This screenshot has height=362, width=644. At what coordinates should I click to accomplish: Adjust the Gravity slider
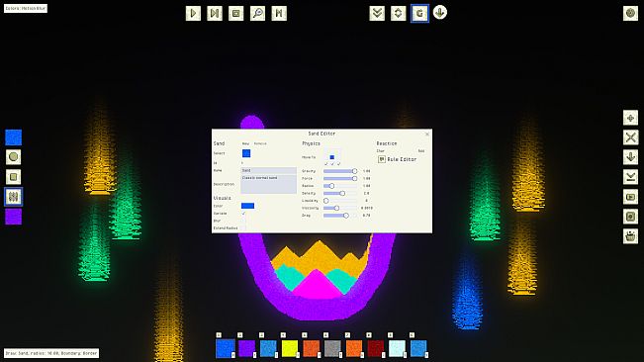340,171
